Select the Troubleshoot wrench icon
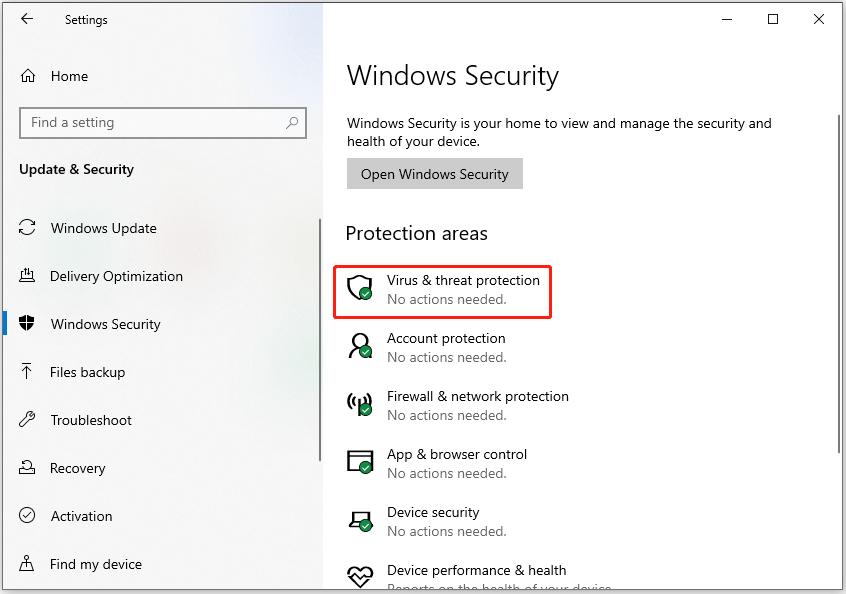846x594 pixels. pos(27,420)
